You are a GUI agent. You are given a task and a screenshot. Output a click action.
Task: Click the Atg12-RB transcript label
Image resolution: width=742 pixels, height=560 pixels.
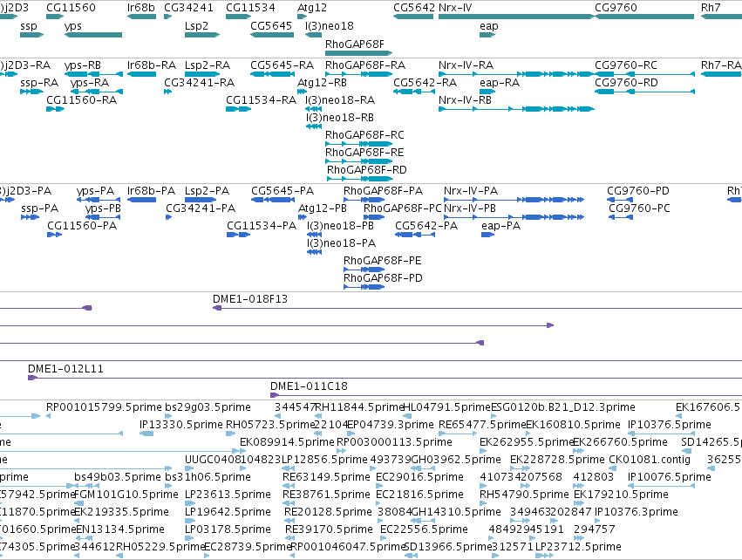[322, 83]
